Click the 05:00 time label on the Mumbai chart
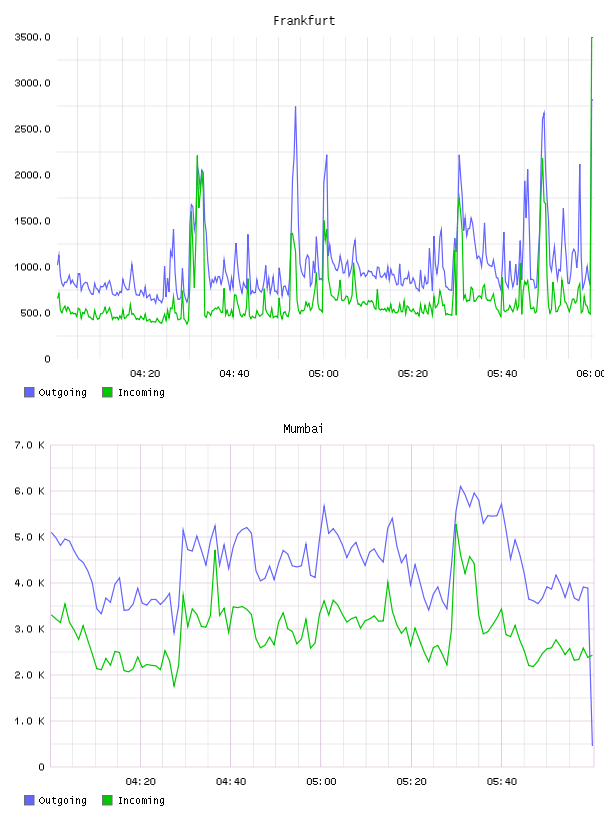This screenshot has width=608, height=816. click(321, 781)
